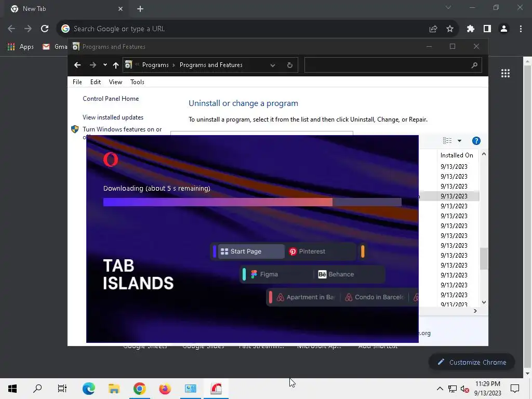The image size is (532, 399).
Task: Click scroll down arrow in program list
Action: pos(484,302)
